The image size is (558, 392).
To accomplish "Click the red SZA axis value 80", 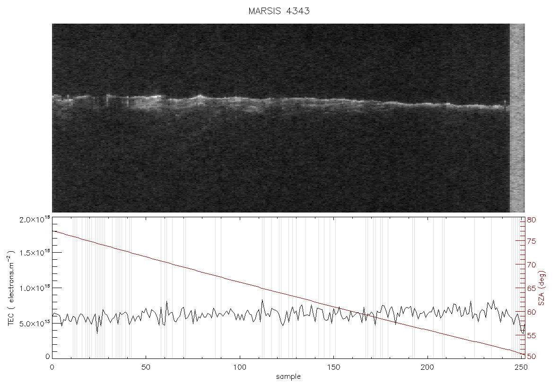I will coord(532,220).
